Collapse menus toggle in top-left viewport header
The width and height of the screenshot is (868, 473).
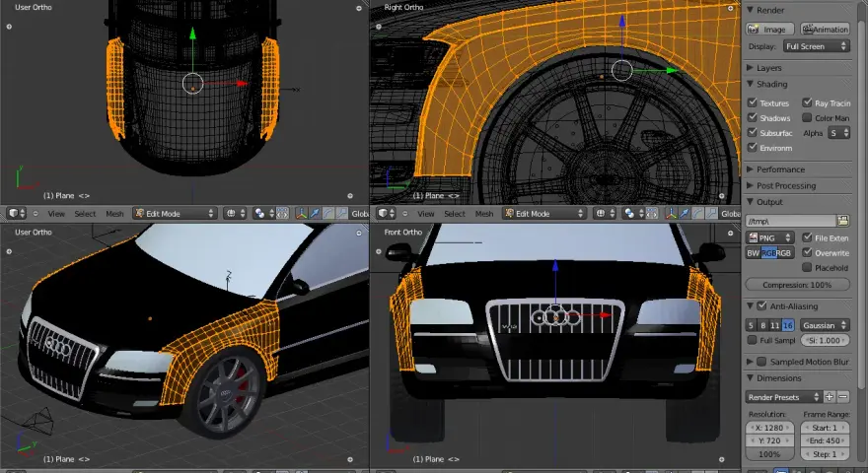(x=36, y=213)
